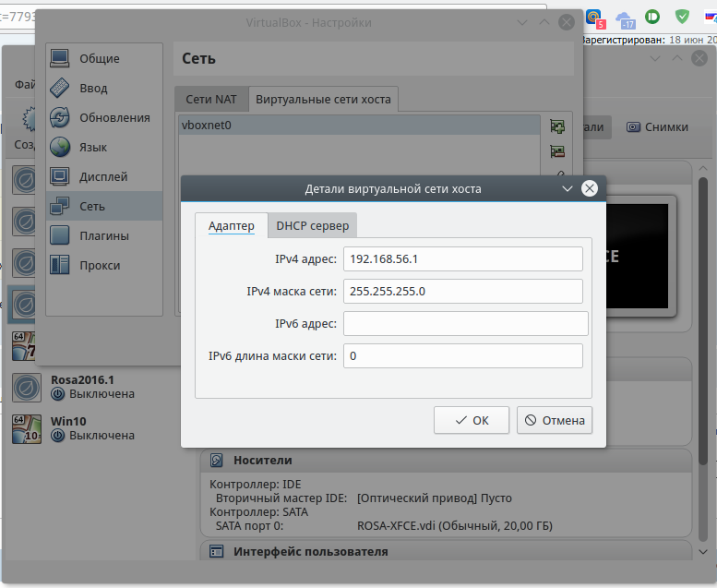
Task: Click the remove host-only network icon
Action: click(x=557, y=151)
